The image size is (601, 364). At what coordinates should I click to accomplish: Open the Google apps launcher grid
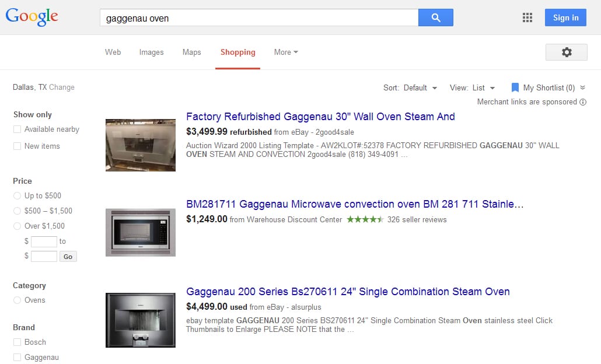coord(527,17)
